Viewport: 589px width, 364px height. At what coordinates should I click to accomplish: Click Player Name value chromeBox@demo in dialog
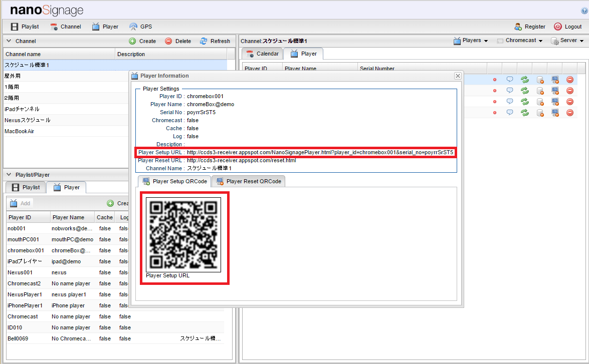(211, 104)
